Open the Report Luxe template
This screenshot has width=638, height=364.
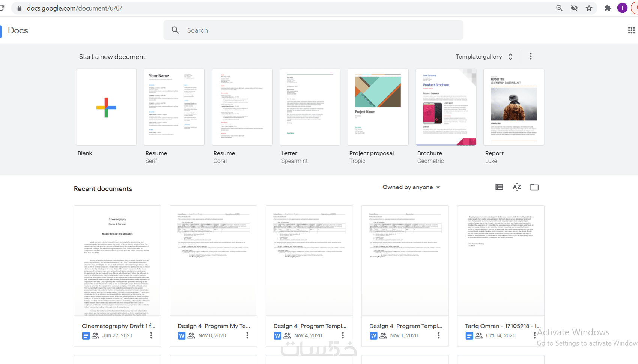514,107
